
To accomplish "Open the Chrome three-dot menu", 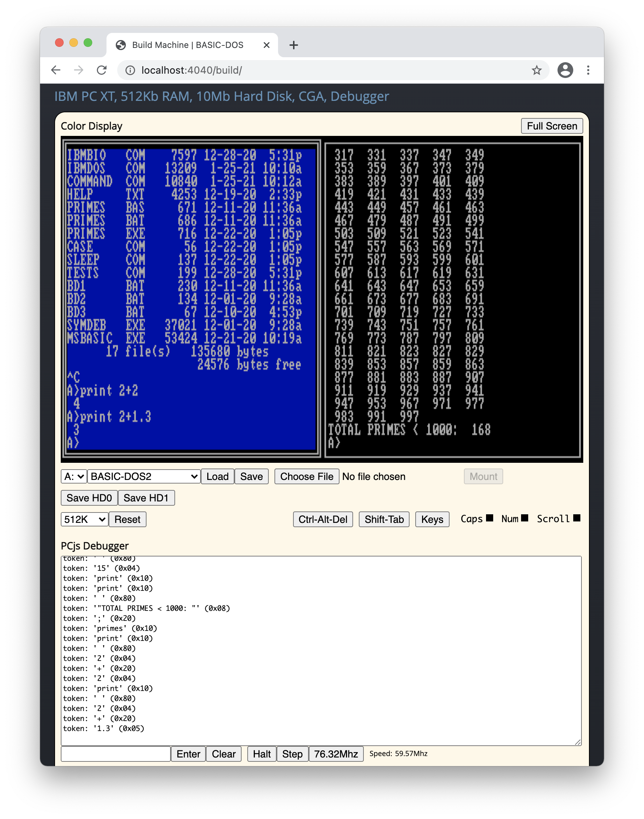I will (588, 70).
